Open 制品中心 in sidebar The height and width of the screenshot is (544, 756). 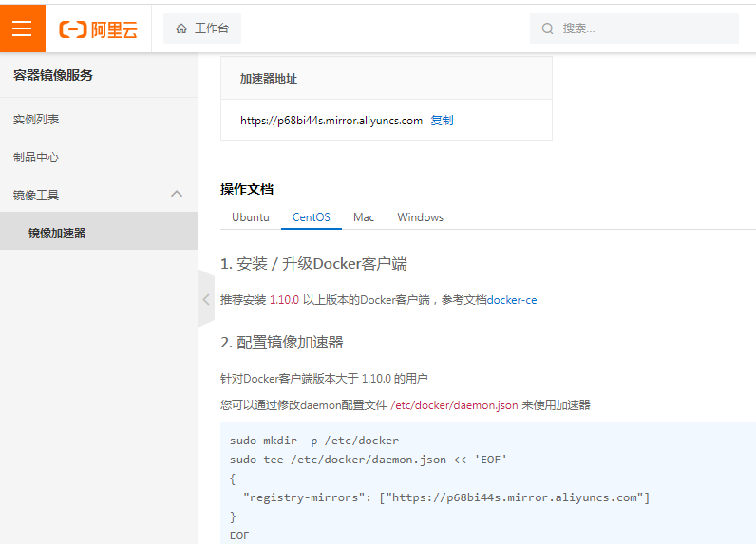[36, 157]
